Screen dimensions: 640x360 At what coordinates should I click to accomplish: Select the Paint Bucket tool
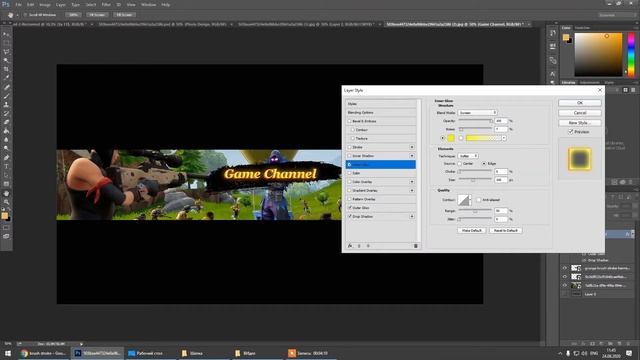coord(6,131)
